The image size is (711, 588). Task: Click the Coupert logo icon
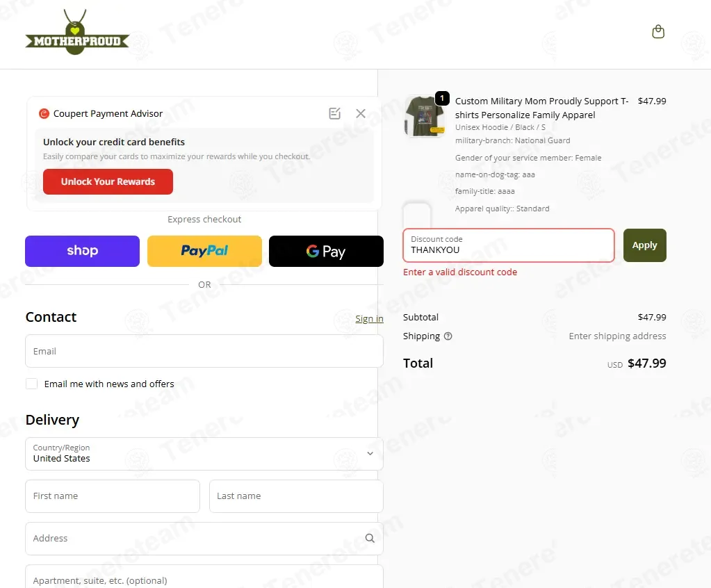click(x=44, y=113)
